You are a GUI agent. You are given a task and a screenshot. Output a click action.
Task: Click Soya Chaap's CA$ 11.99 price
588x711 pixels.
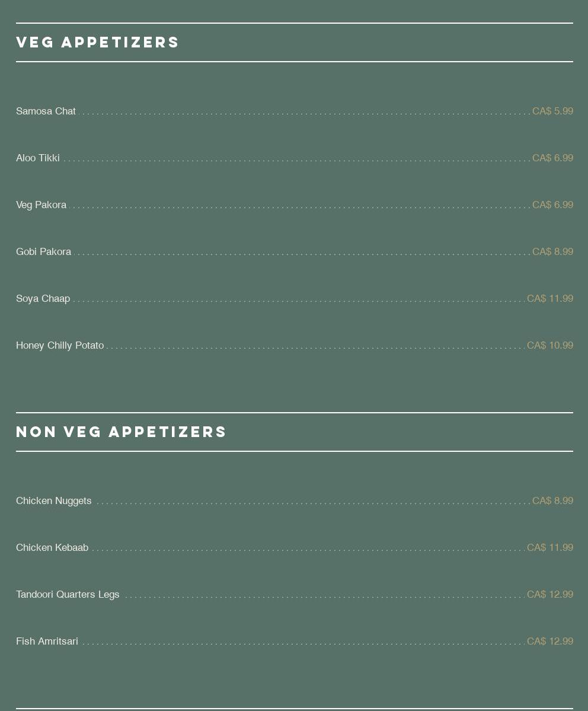click(x=550, y=299)
